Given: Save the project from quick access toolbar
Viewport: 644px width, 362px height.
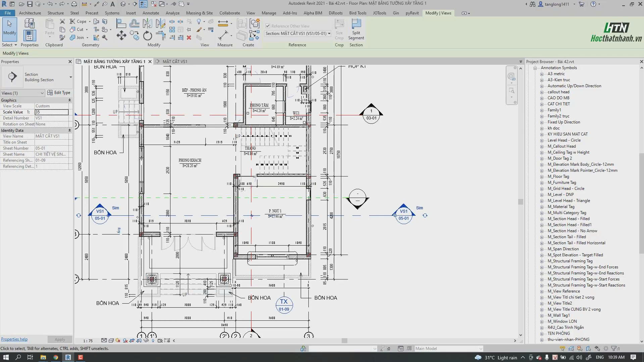Looking at the screenshot, I should coord(30,4).
